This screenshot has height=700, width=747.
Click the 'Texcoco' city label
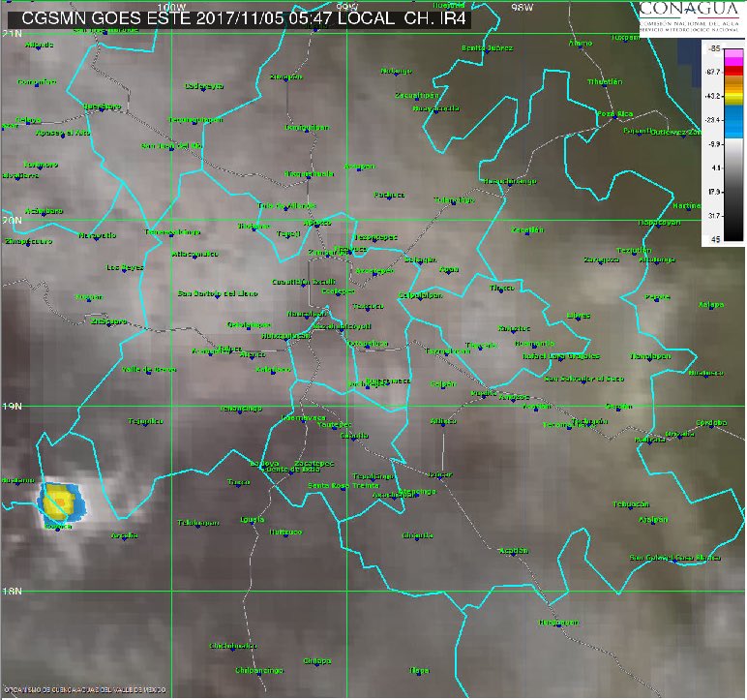point(368,306)
